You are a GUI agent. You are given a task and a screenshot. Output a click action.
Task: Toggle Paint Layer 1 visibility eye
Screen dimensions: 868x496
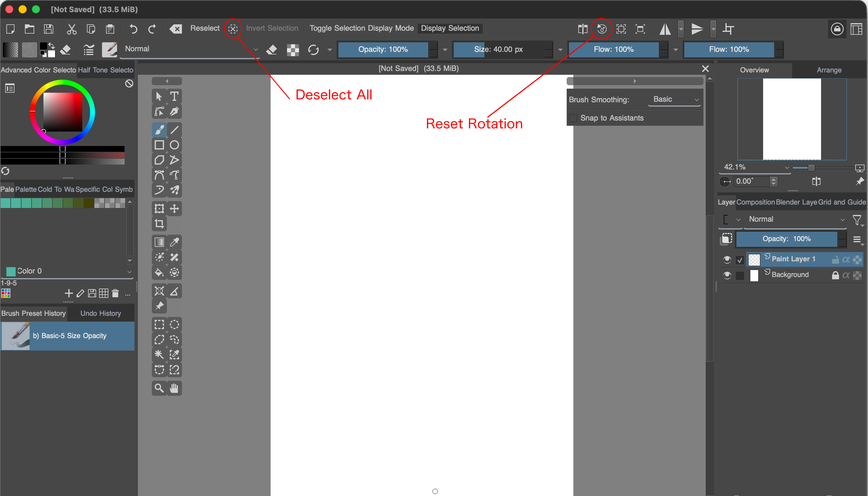[x=727, y=260]
